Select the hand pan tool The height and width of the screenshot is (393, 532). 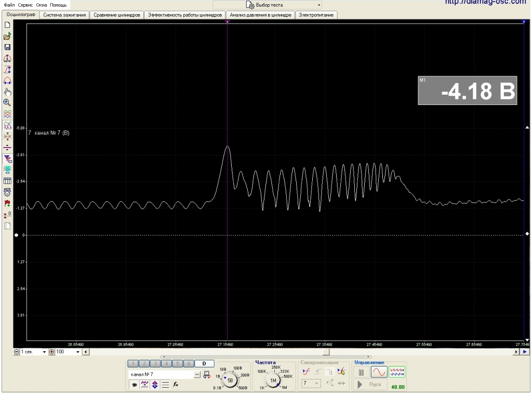[x=7, y=92]
